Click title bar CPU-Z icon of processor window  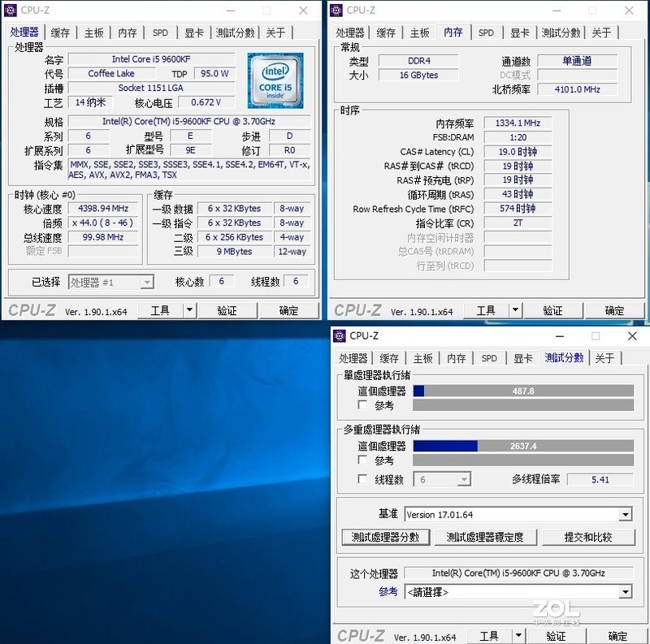tap(11, 10)
